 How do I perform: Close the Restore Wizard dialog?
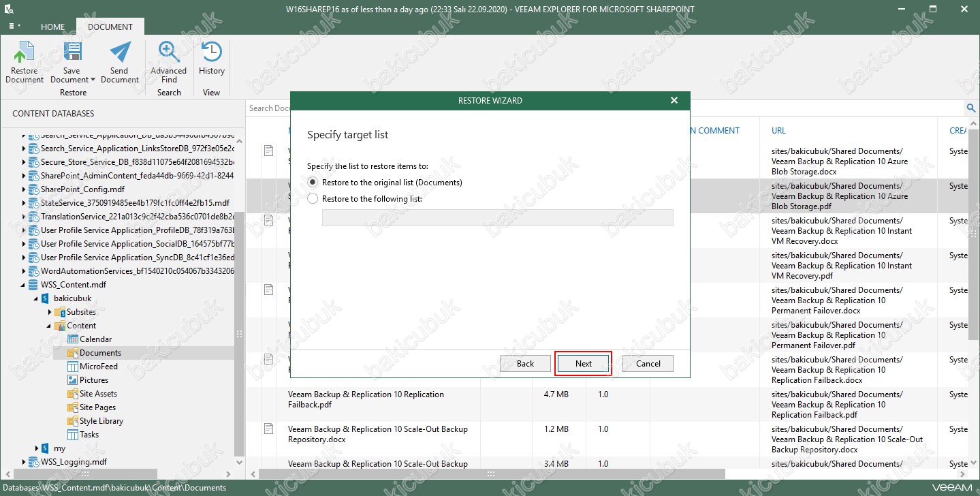coord(674,100)
